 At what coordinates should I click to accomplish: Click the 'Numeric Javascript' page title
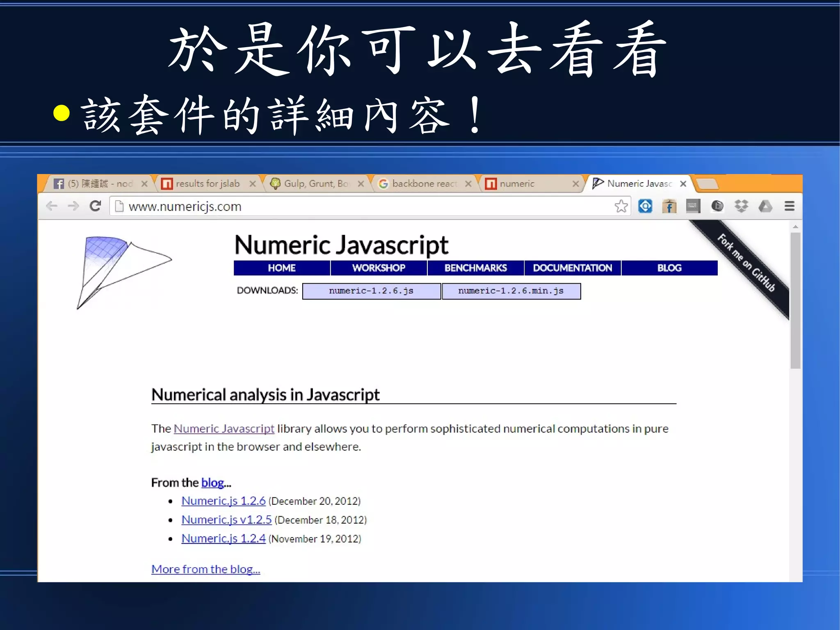click(342, 245)
